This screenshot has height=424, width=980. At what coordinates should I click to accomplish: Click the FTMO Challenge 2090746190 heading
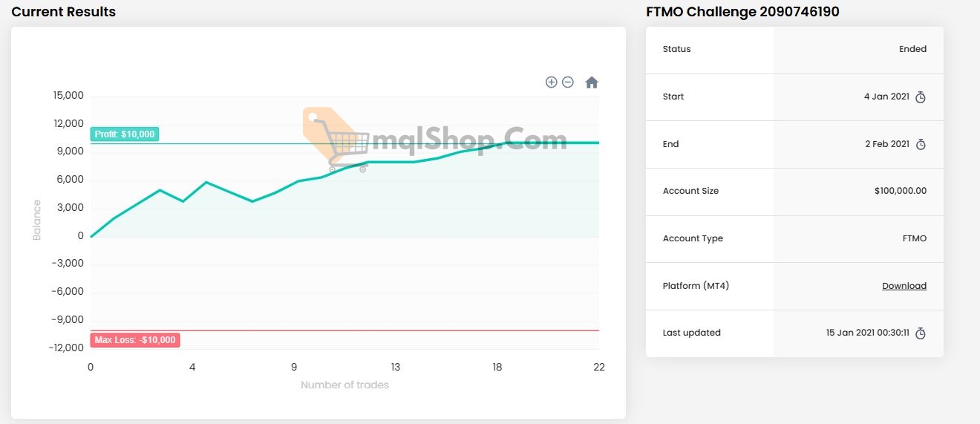[x=742, y=12]
